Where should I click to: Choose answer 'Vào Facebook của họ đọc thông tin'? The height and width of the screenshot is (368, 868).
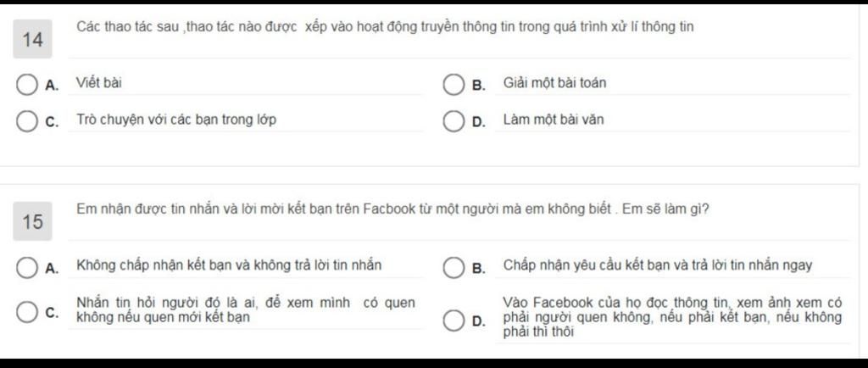coord(672,318)
